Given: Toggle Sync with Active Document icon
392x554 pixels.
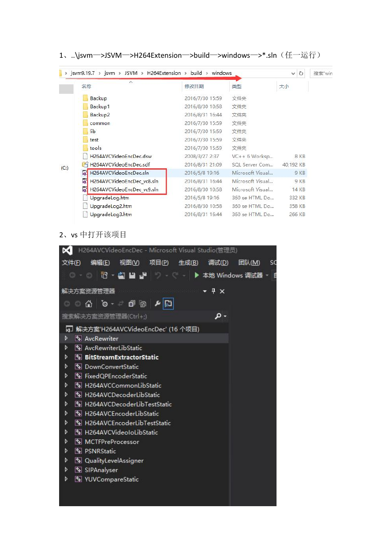Looking at the screenshot, I should 120,304.
